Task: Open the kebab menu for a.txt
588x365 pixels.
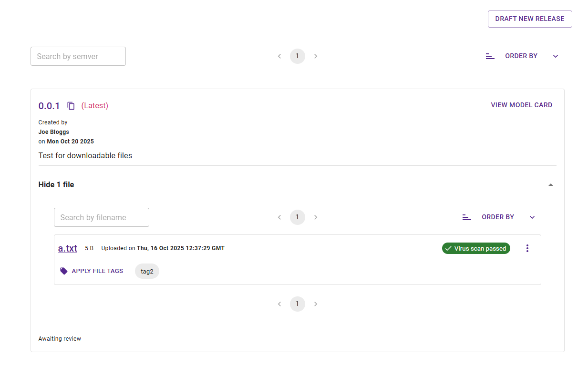Action: coord(527,248)
